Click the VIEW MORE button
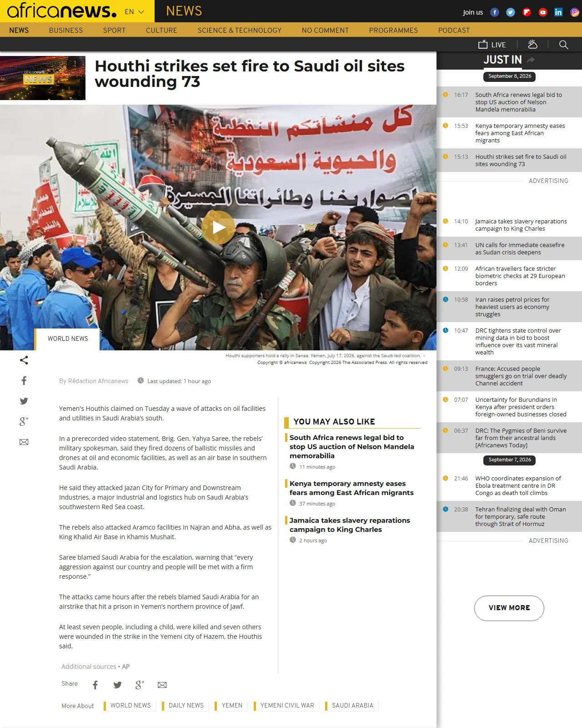 [x=509, y=608]
